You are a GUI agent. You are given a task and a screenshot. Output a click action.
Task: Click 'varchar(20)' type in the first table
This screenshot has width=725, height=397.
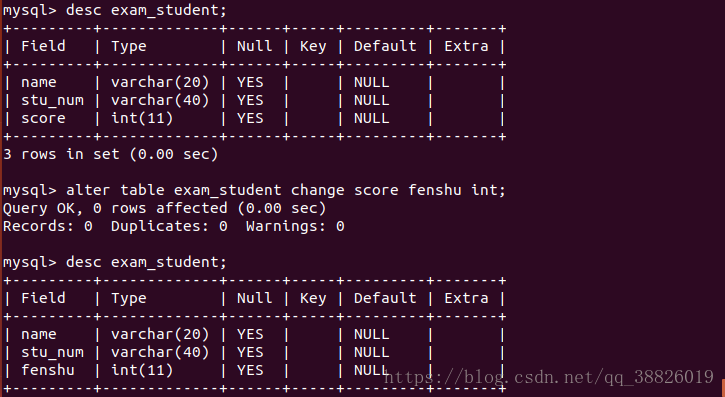160,82
